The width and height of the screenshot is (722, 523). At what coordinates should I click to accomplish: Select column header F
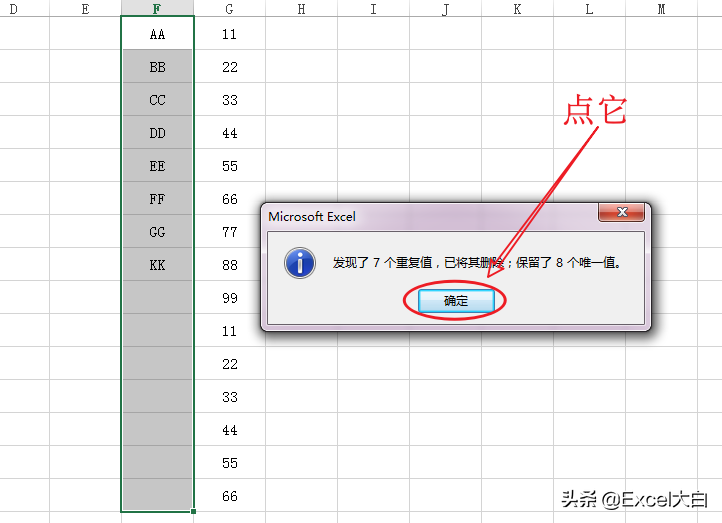157,8
